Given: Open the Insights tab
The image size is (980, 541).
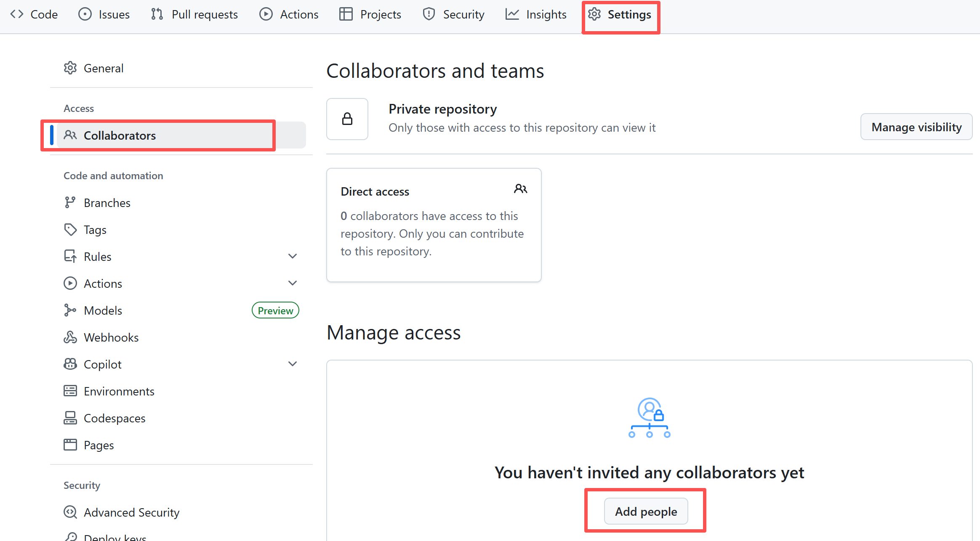Looking at the screenshot, I should click(536, 14).
